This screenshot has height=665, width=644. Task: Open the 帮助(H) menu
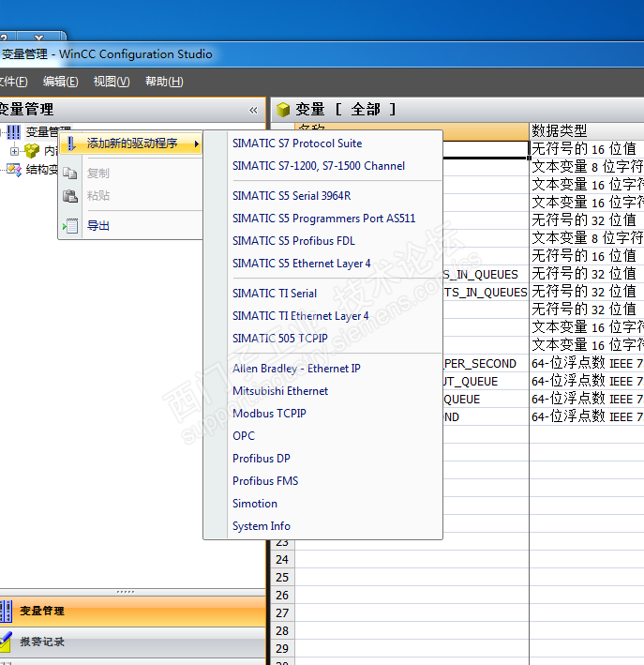164,82
